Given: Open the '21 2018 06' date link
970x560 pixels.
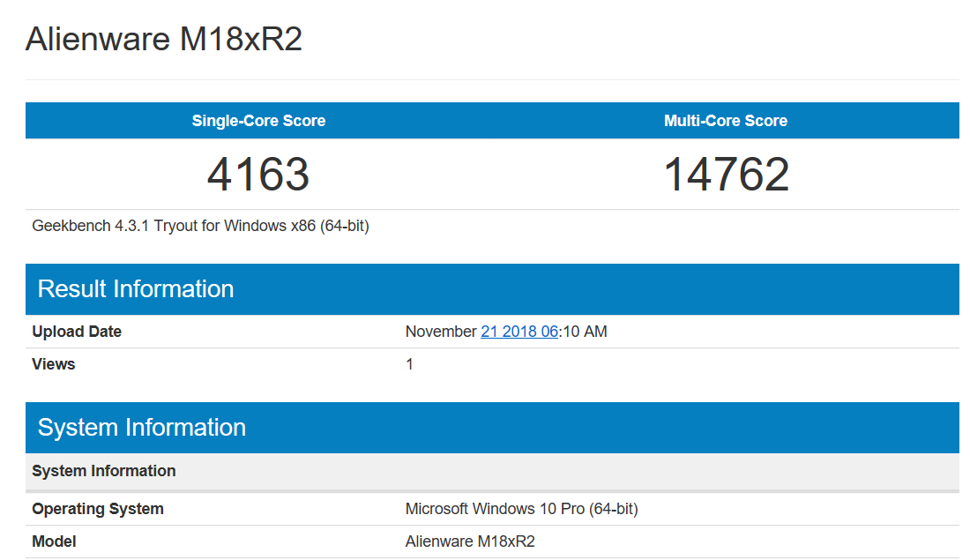Looking at the screenshot, I should coord(519,332).
